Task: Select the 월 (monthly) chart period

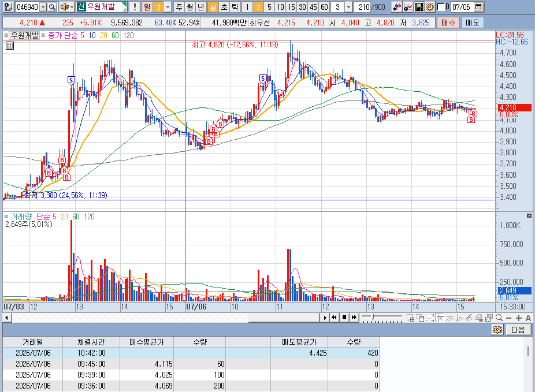Action: [x=190, y=7]
